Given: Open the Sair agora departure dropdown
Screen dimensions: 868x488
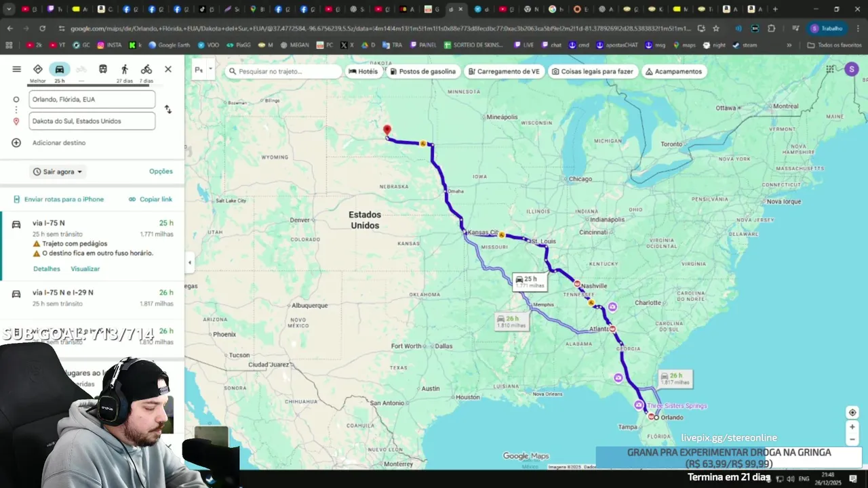Looking at the screenshot, I should pos(58,171).
